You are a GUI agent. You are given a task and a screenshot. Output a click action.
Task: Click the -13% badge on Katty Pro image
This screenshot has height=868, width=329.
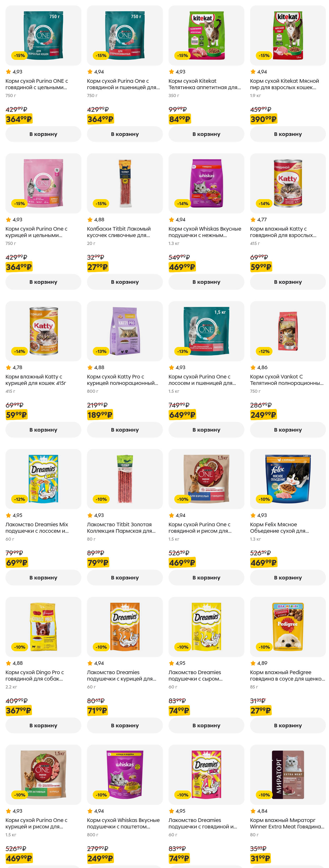pyautogui.click(x=101, y=351)
